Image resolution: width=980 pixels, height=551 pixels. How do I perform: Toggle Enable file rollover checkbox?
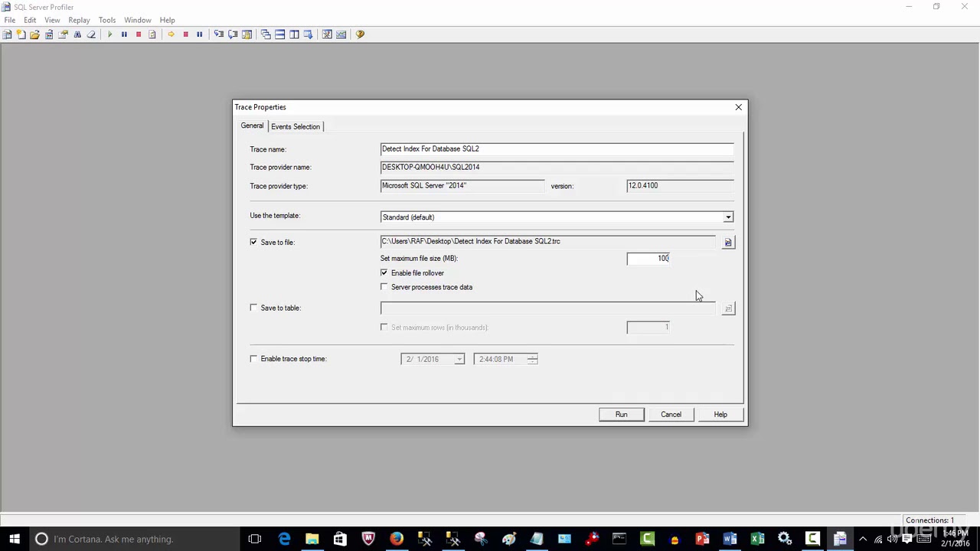[384, 272]
